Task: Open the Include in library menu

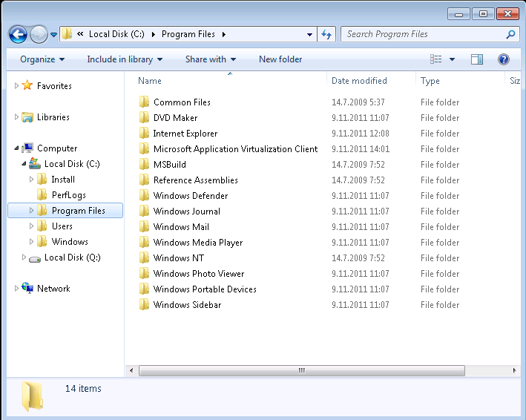Action: click(124, 59)
